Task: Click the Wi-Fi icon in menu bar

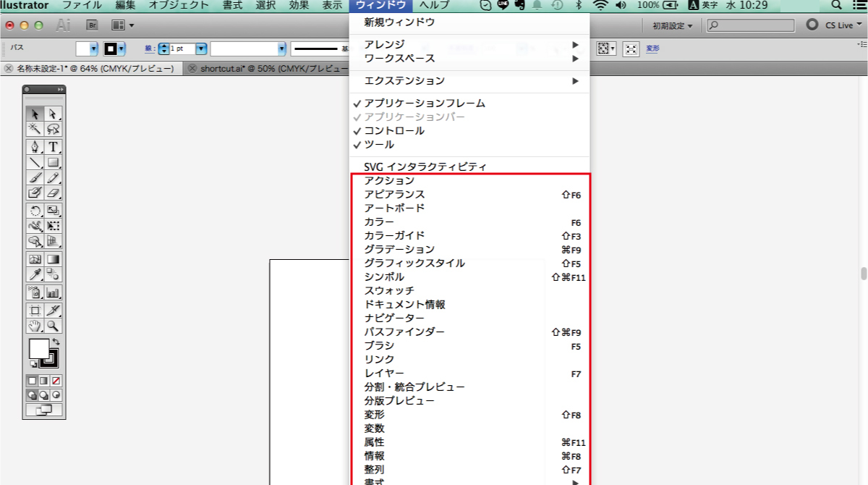Action: (x=600, y=5)
